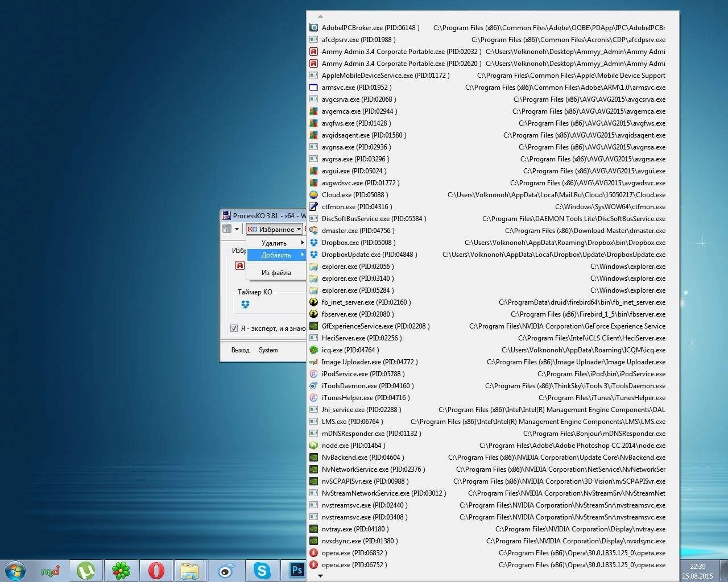Open the Избранное dropdown button
This screenshot has height=582, width=728.
point(274,229)
